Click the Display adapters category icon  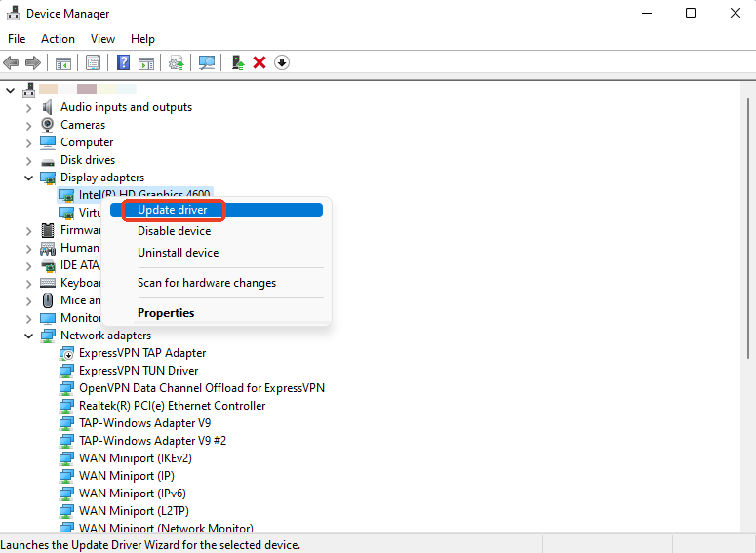(48, 178)
